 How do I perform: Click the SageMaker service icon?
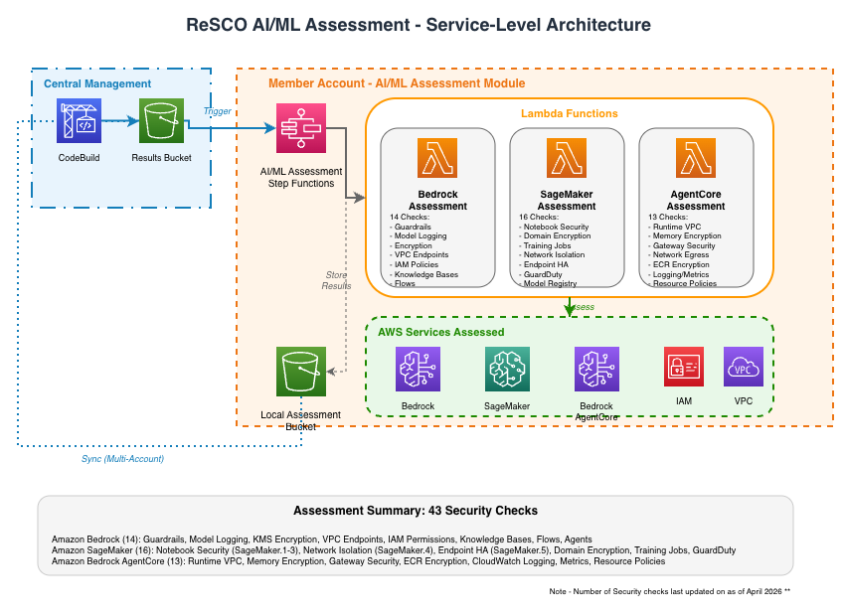coord(507,369)
